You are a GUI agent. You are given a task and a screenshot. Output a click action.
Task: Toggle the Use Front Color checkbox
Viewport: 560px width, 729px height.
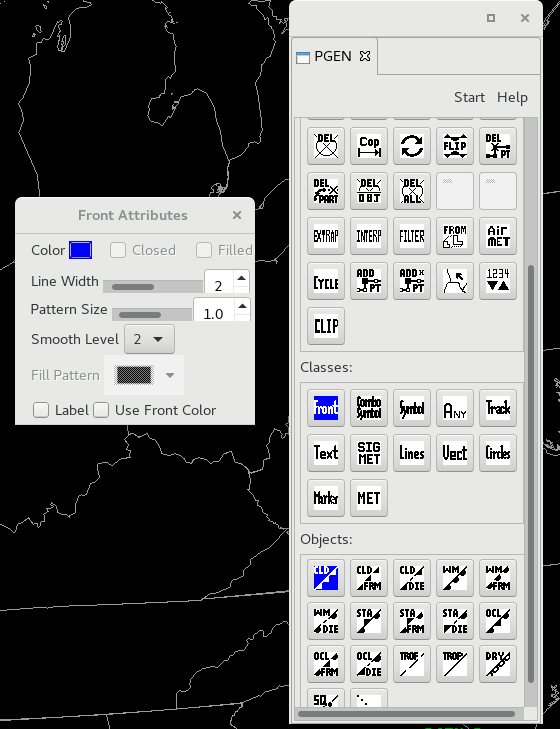[101, 410]
